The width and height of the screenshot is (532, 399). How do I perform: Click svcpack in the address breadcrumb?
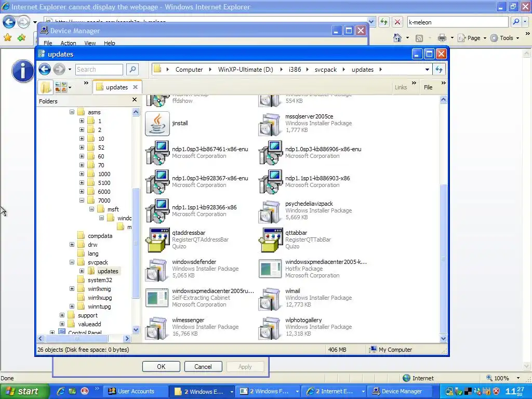(x=325, y=70)
